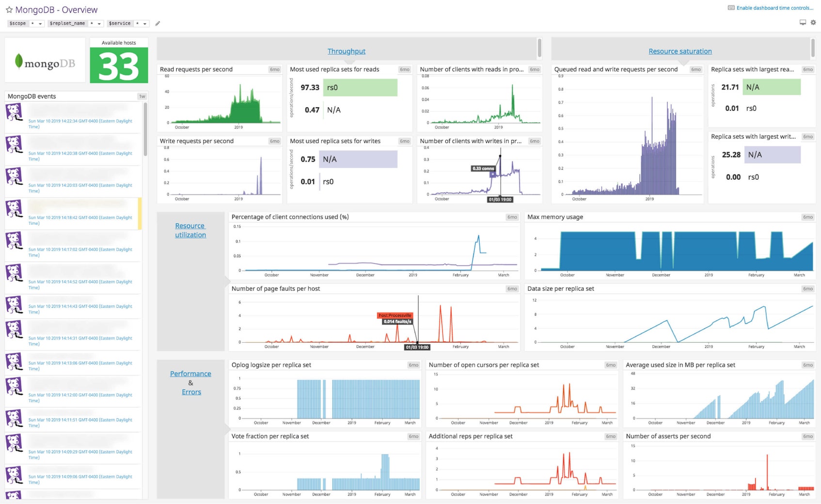Click the pencil icon to edit template variables
The image size is (821, 504).
click(157, 23)
